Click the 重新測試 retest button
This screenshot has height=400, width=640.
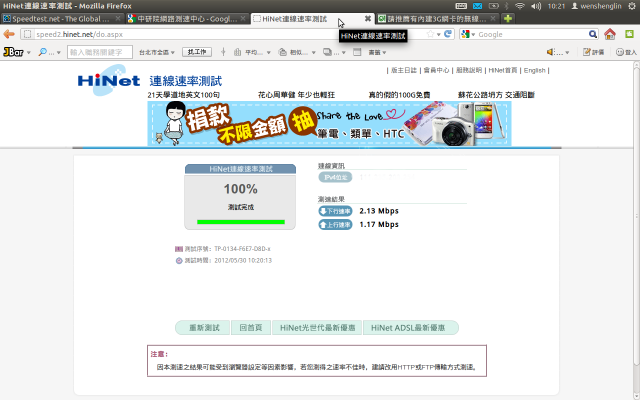tap(204, 328)
